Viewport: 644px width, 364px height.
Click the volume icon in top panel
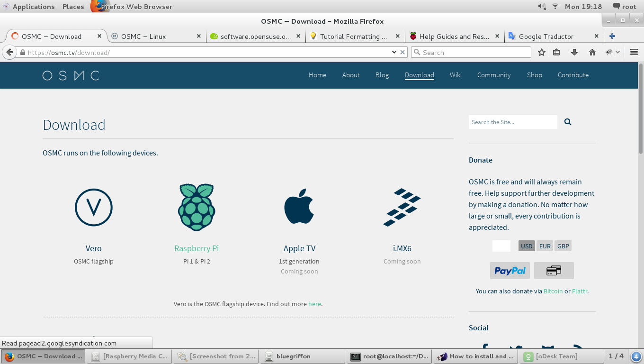pyautogui.click(x=542, y=7)
